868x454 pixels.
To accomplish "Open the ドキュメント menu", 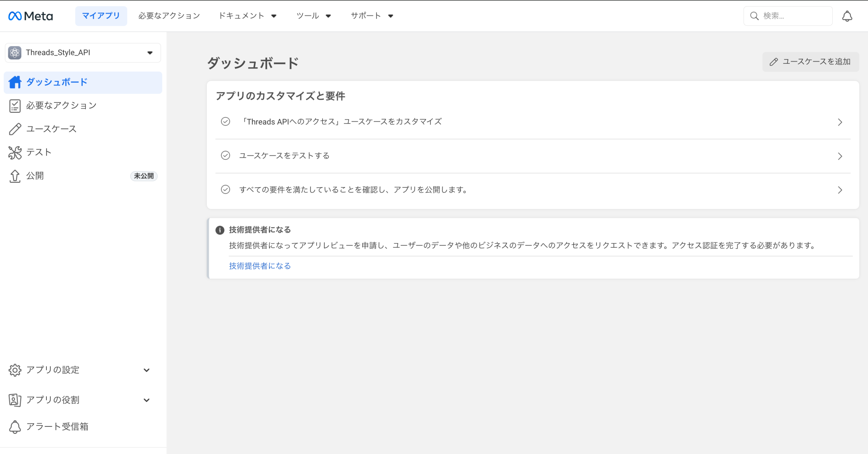I will (x=248, y=16).
